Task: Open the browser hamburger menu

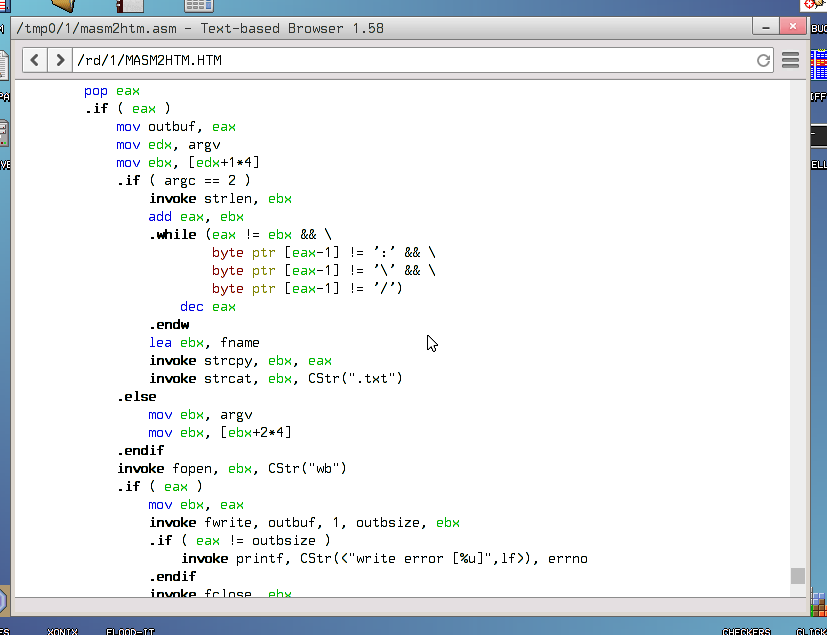Action: (x=790, y=61)
